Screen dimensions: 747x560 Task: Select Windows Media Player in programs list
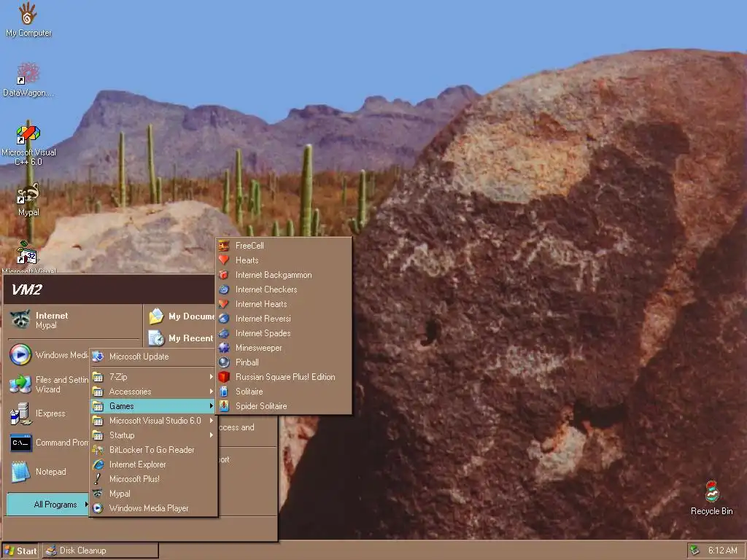click(x=153, y=508)
